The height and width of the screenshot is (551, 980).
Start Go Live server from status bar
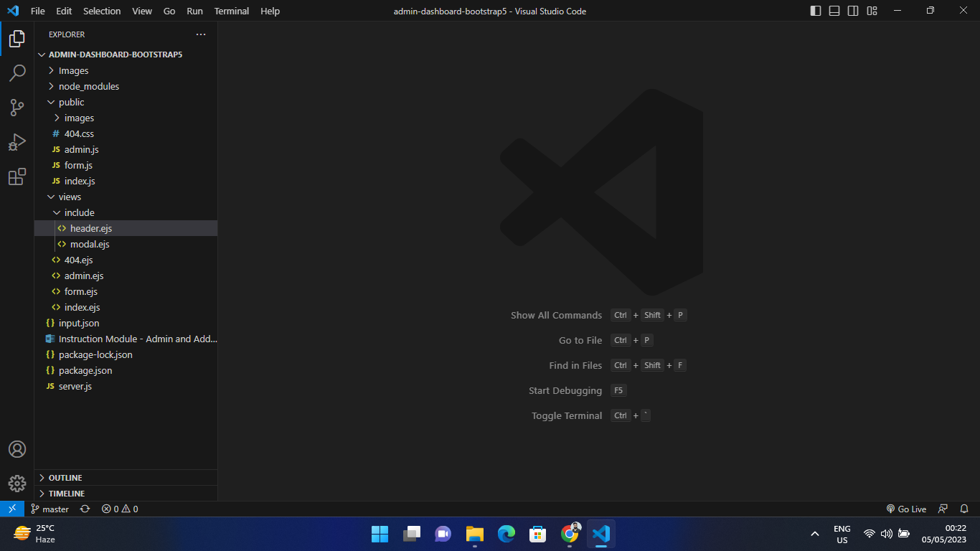(906, 509)
